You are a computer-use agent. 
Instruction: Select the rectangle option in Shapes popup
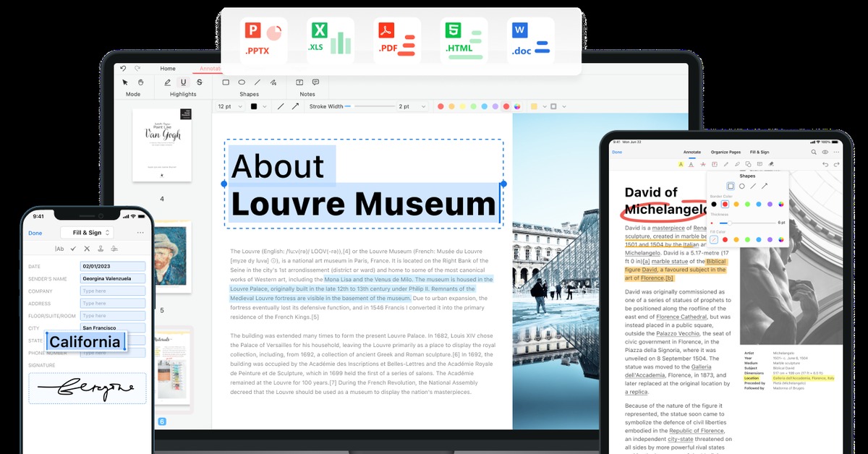731,186
